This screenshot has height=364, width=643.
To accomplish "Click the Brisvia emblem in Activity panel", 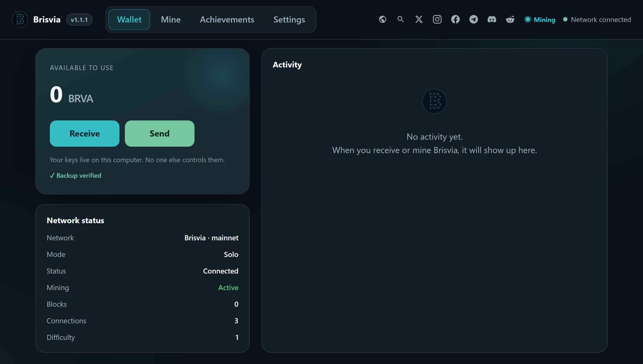I will (x=435, y=101).
